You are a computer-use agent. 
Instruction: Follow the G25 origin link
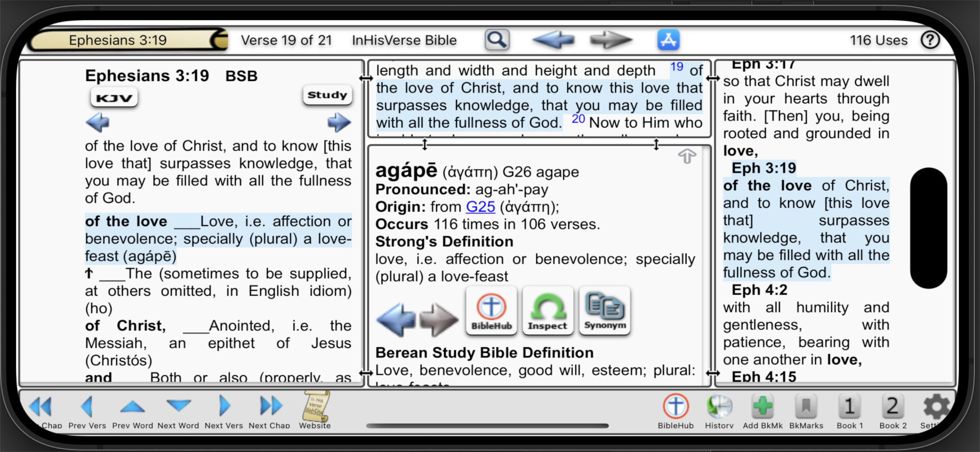click(x=480, y=207)
